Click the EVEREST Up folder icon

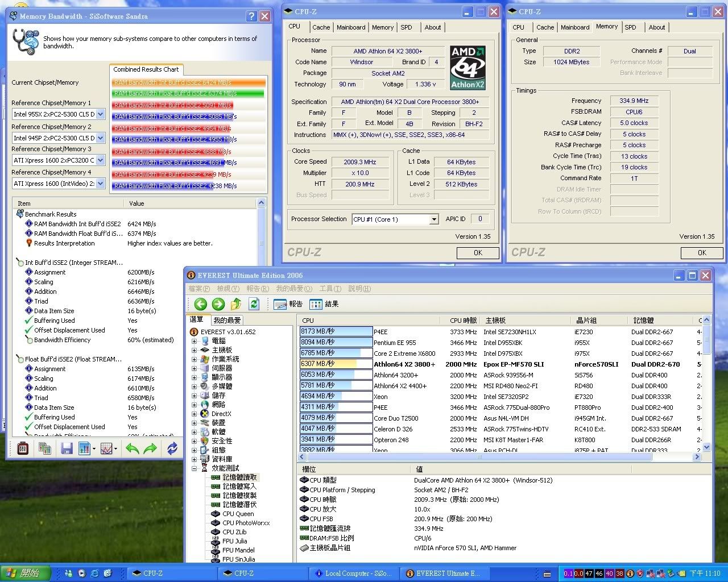(x=237, y=304)
